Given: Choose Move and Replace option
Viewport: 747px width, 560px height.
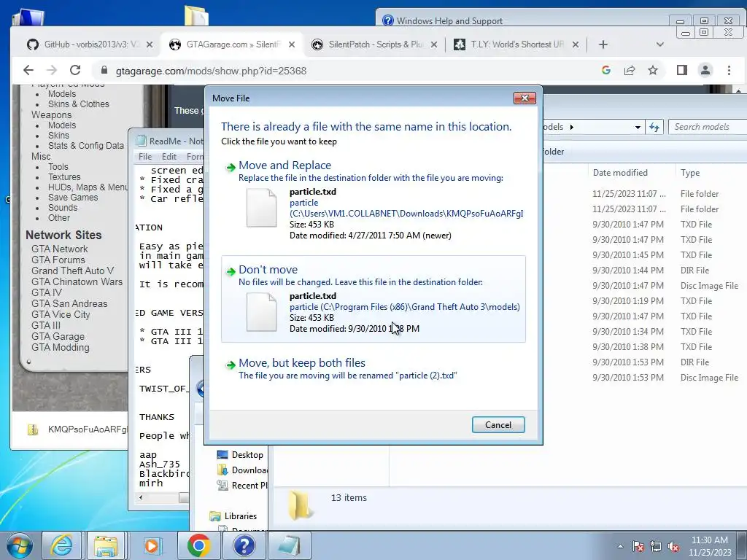Looking at the screenshot, I should [373, 202].
